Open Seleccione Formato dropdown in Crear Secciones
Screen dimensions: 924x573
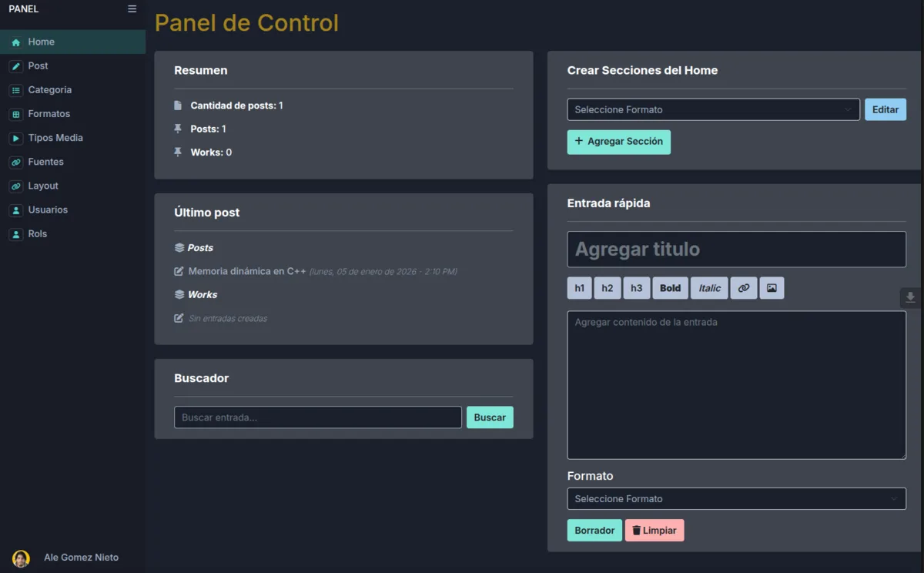click(713, 109)
